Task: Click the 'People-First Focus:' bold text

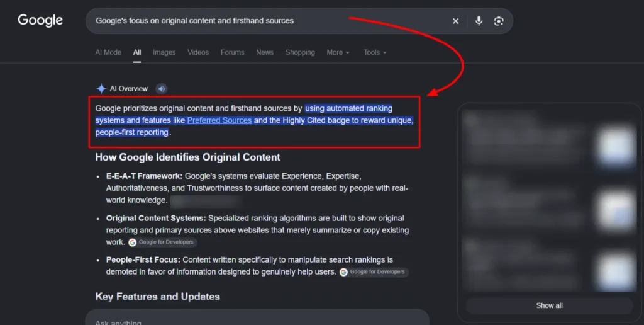Action: tap(143, 260)
